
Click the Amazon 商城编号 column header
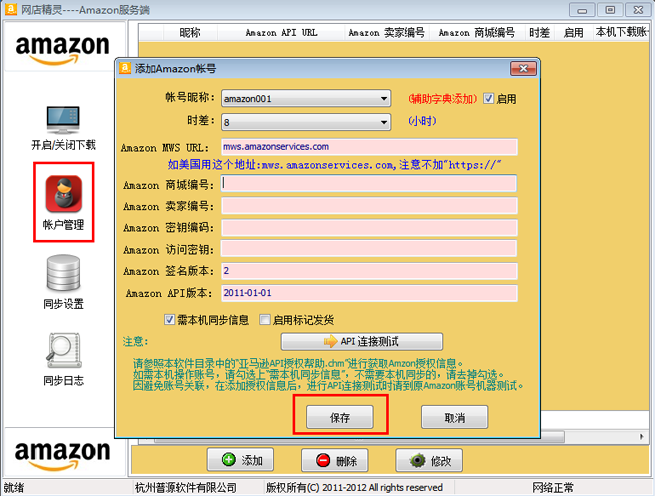476,32
